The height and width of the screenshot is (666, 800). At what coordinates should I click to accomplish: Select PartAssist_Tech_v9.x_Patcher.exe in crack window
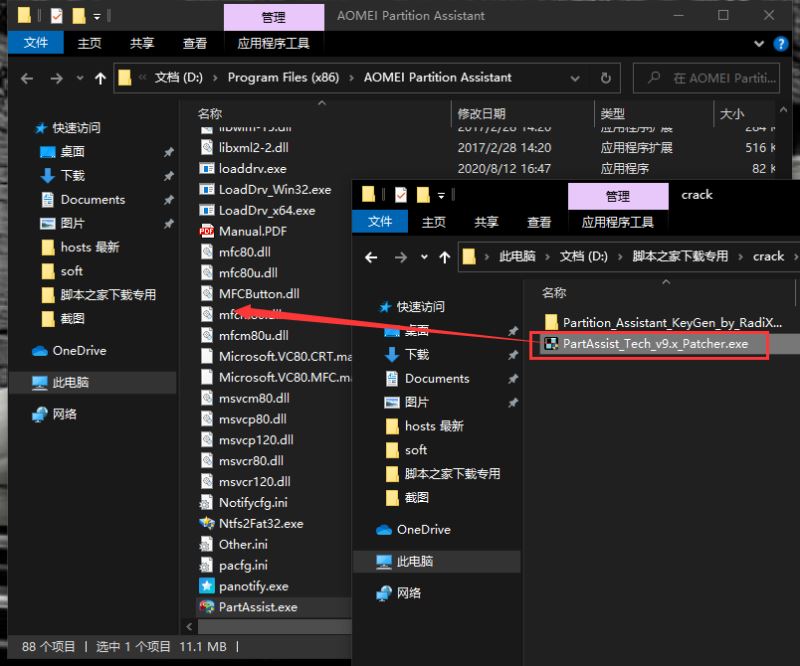tap(655, 343)
